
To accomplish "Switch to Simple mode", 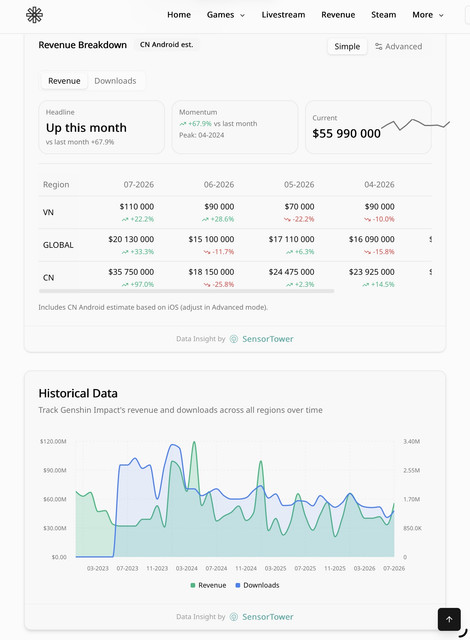I will point(347,47).
